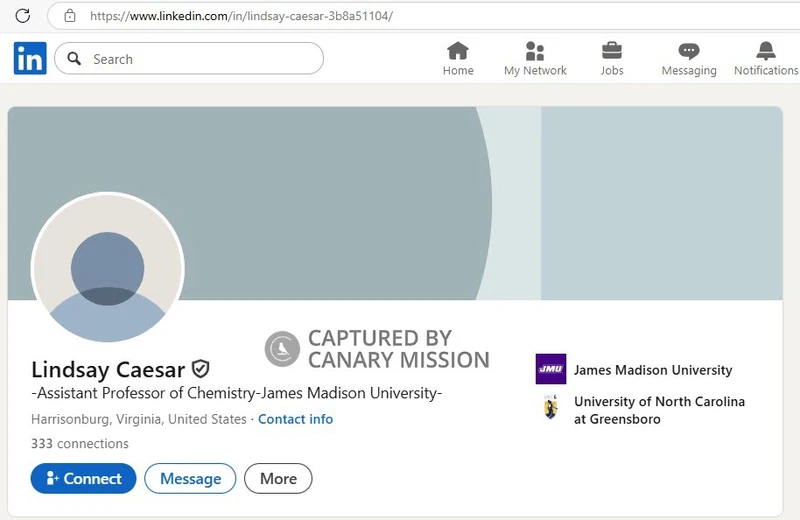Click the magnifier icon in the search box
This screenshot has height=520, width=800.
click(74, 59)
